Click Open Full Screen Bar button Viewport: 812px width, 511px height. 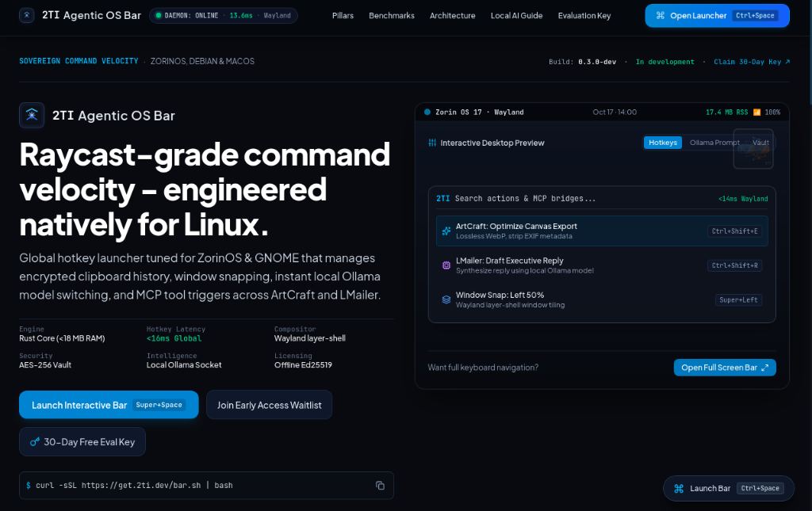[725, 368]
